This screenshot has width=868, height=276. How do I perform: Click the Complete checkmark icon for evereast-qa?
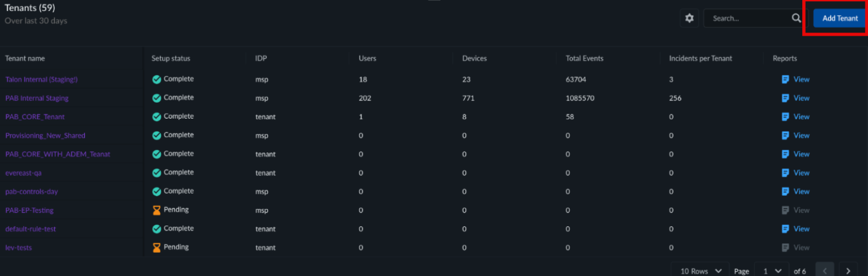156,173
